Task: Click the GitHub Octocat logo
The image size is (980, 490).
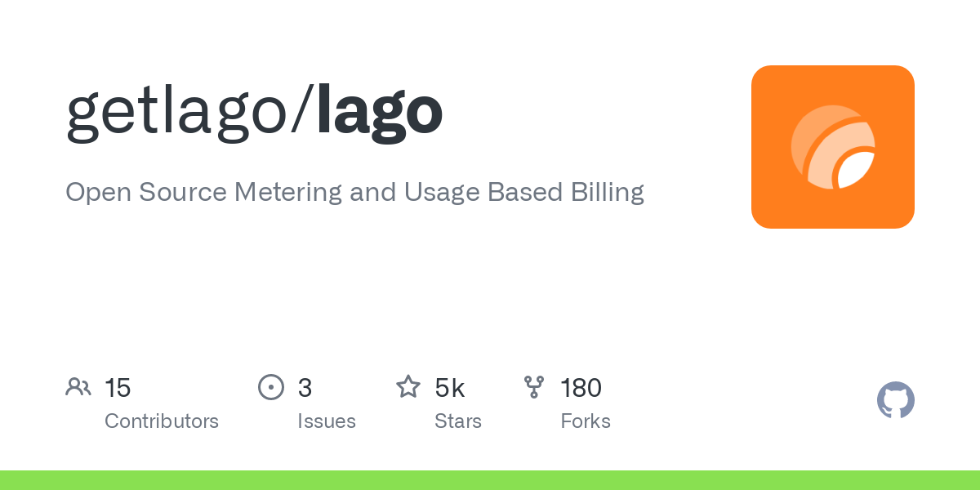Action: click(x=895, y=400)
